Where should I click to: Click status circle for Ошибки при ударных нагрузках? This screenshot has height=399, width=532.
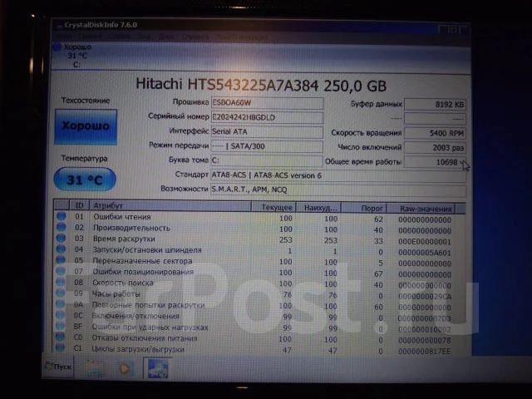pyautogui.click(x=61, y=326)
